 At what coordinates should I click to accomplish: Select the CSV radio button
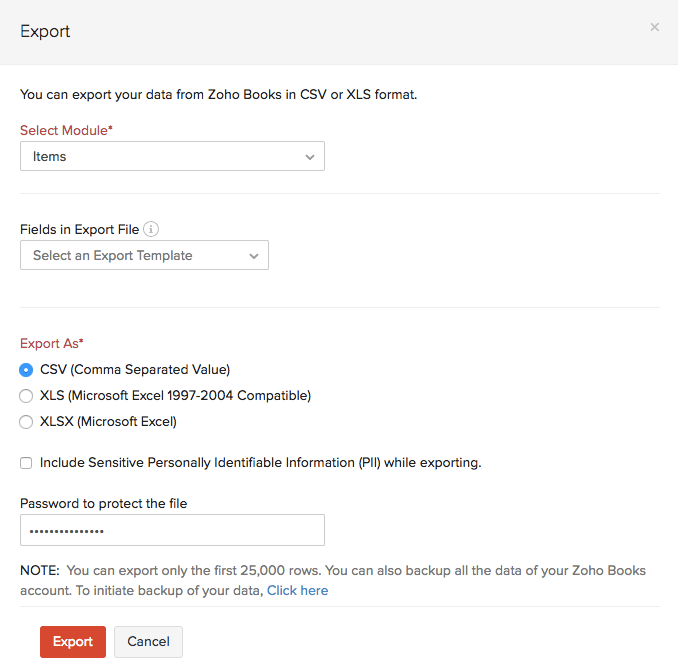click(27, 369)
